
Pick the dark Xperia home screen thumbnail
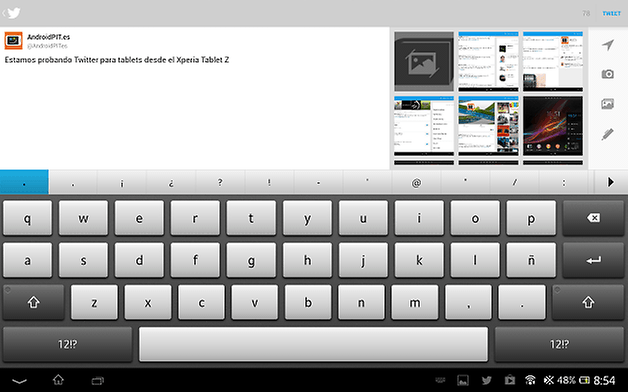pos(553,126)
